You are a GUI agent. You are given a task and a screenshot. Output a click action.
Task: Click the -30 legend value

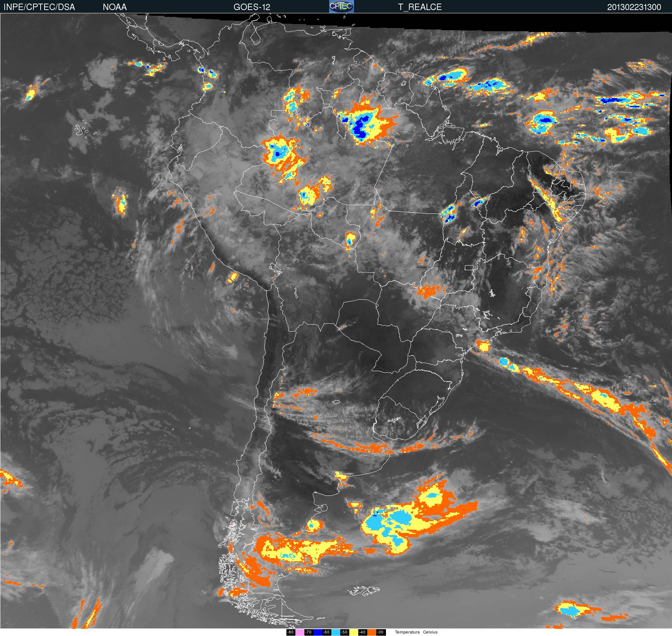tap(380, 632)
